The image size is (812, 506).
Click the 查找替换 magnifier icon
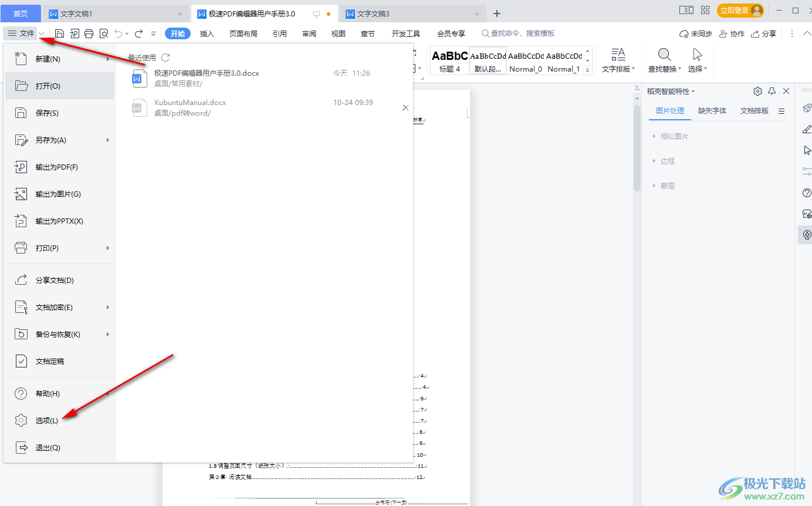tap(664, 55)
